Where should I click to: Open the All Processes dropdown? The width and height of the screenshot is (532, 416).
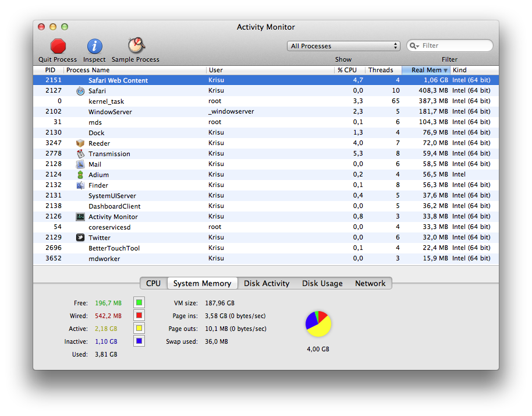click(x=343, y=46)
